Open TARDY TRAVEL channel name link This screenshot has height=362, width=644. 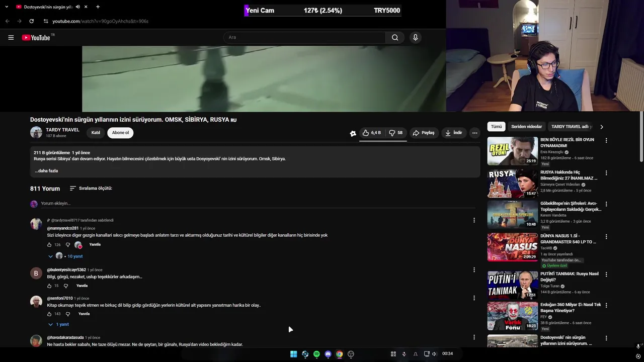(x=62, y=130)
